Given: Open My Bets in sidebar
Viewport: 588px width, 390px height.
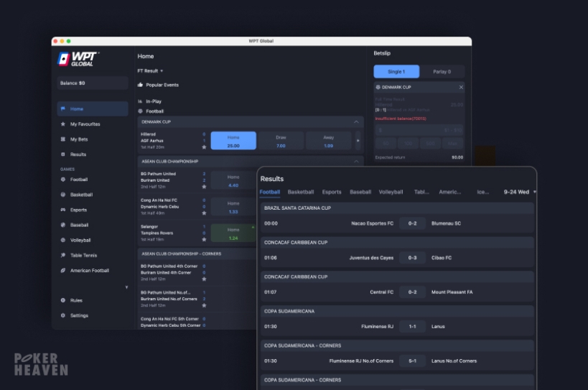Looking at the screenshot, I should tap(79, 139).
